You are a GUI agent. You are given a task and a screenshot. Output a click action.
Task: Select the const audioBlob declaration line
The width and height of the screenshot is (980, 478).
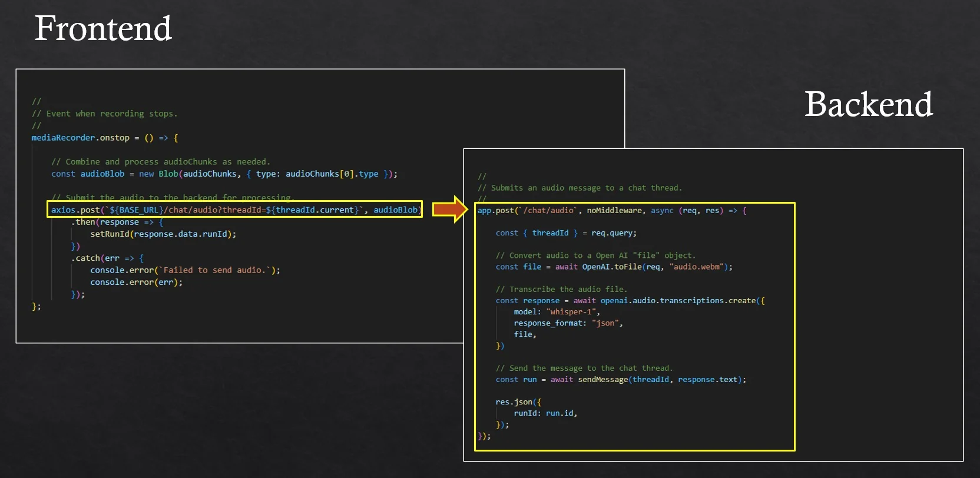[x=224, y=174]
